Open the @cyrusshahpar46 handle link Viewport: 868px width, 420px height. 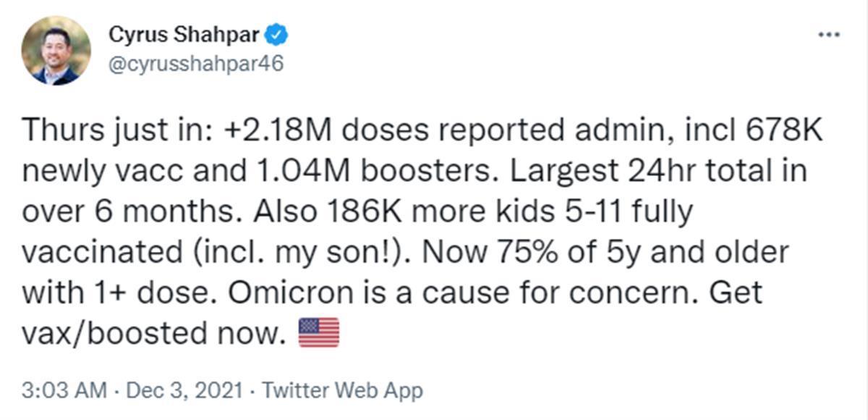click(x=196, y=64)
